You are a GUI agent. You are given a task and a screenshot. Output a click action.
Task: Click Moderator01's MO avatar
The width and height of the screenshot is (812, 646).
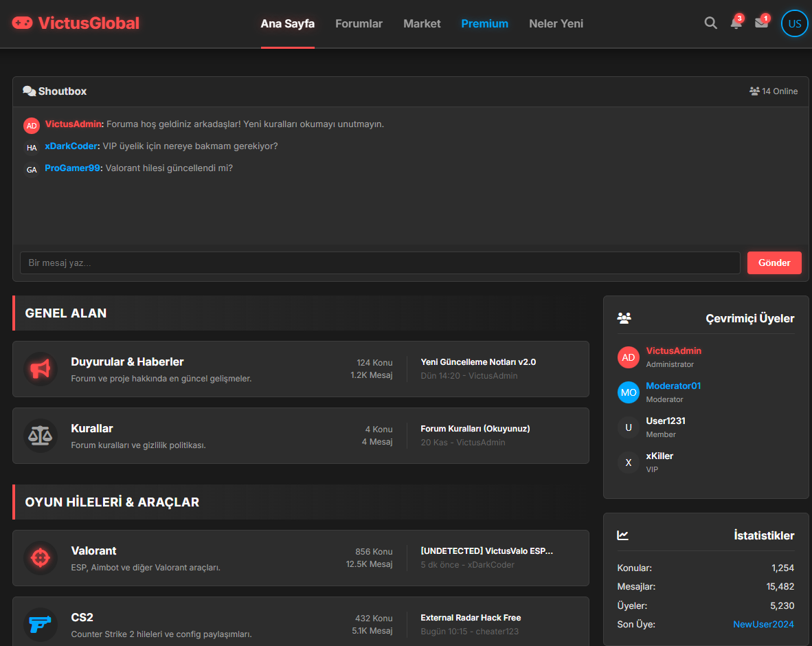[x=628, y=392]
